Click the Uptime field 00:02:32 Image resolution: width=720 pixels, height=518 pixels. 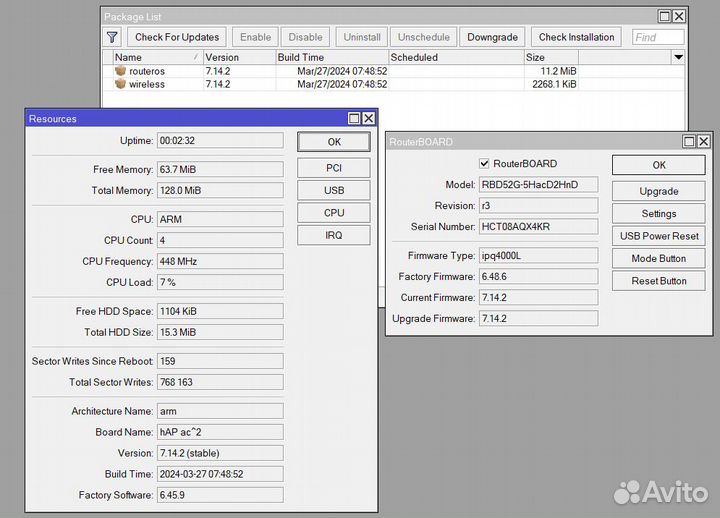click(220, 141)
